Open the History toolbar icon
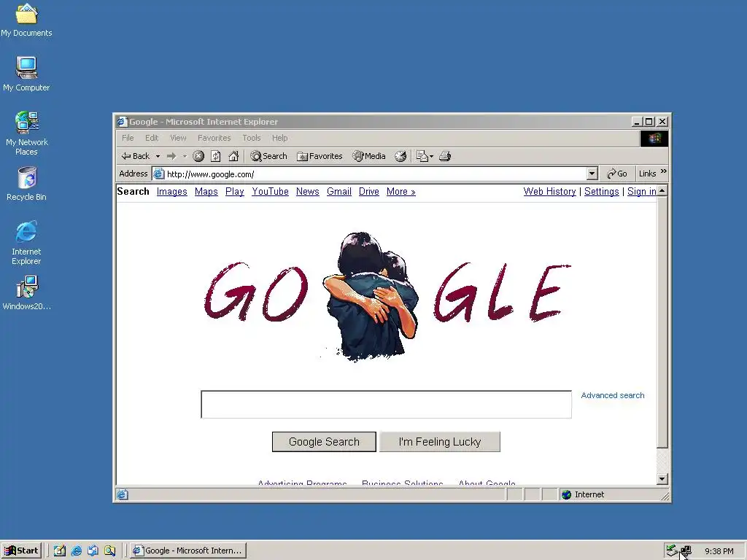 pyautogui.click(x=400, y=156)
